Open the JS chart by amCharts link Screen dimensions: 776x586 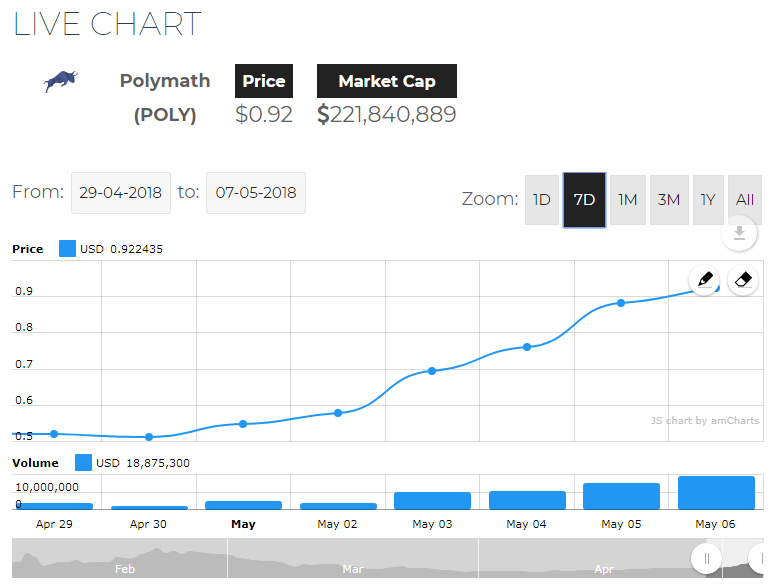click(x=704, y=421)
